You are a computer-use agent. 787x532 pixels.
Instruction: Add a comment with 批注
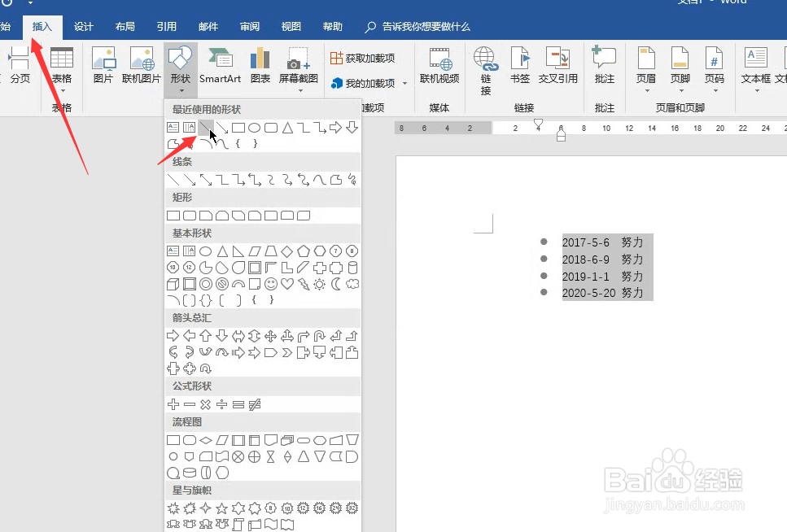coord(605,65)
